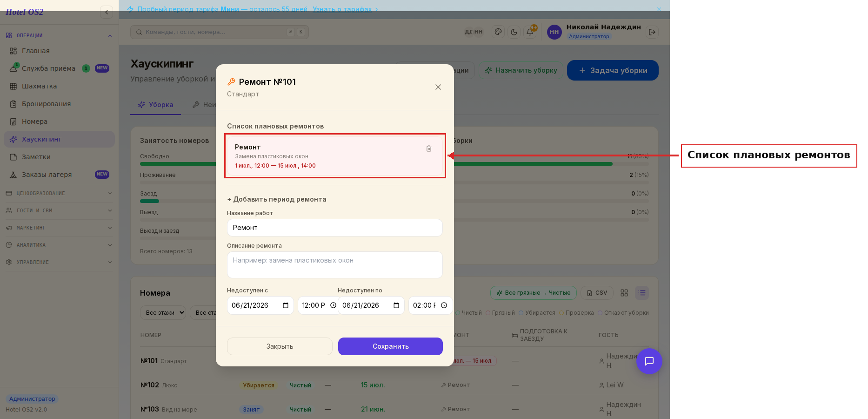Click Назначить уборку button
This screenshot has height=419, width=868.
521,70
